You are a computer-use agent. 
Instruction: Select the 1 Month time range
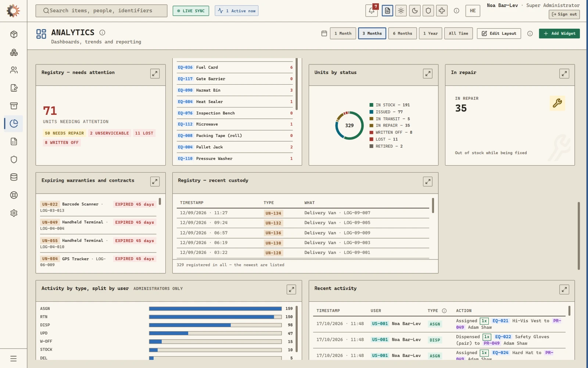click(343, 33)
